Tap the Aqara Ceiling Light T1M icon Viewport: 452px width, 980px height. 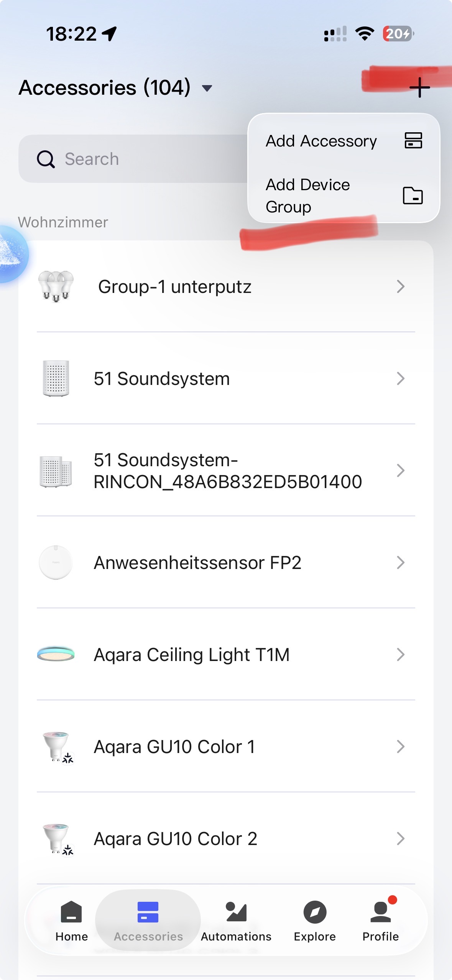[56, 654]
